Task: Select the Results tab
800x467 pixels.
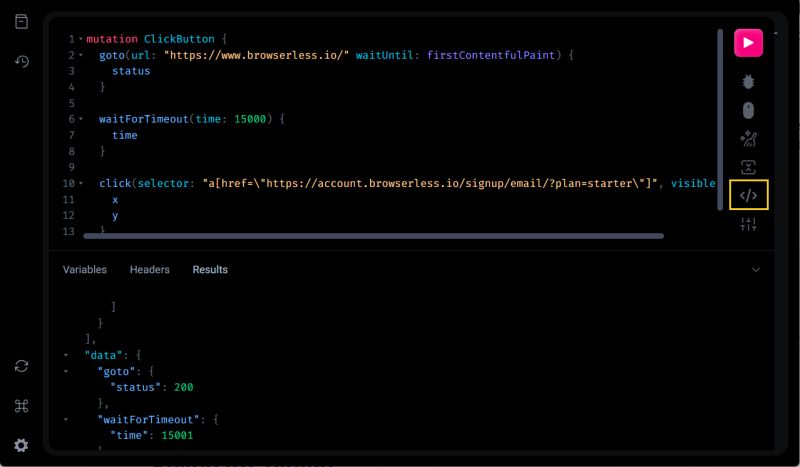Action: pos(210,269)
